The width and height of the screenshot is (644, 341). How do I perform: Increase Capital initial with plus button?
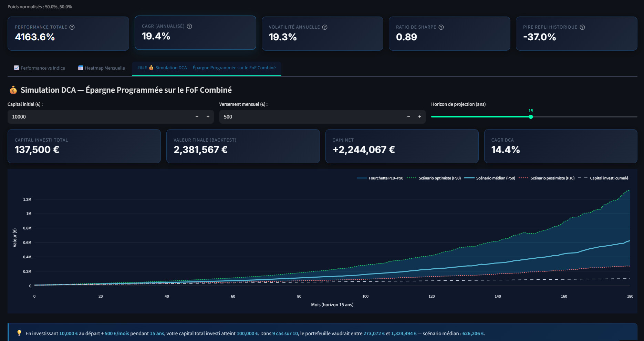pyautogui.click(x=208, y=117)
